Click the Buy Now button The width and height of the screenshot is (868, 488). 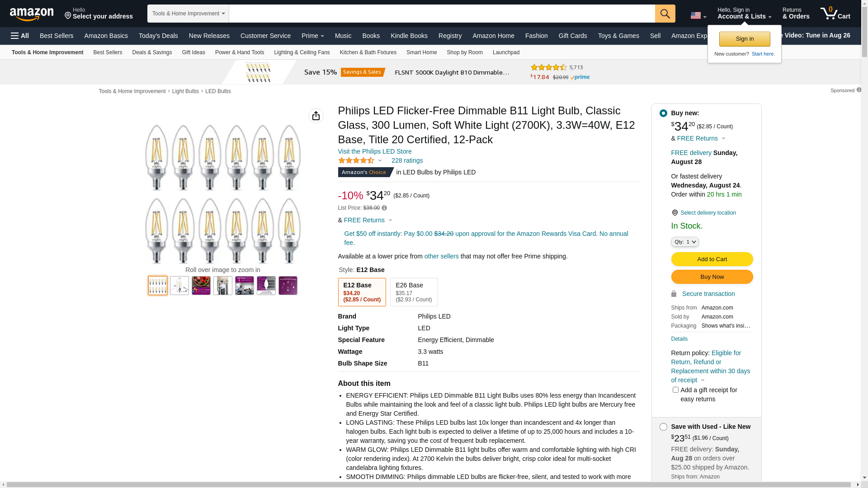pos(712,277)
